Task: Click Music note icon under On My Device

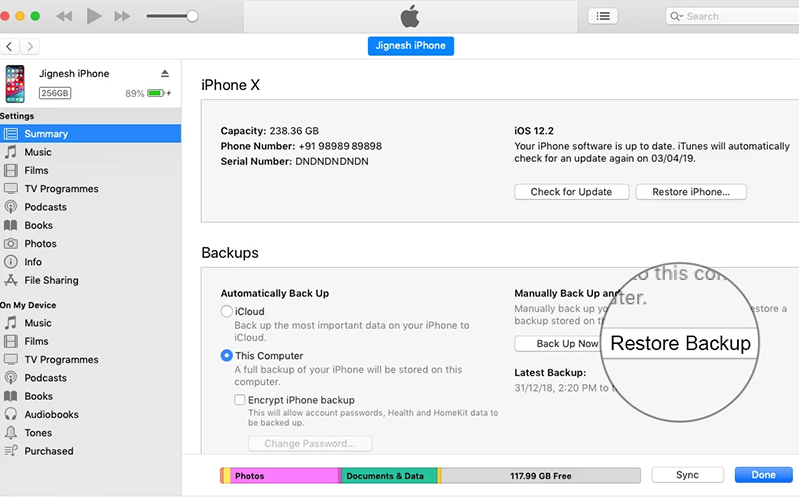Action: click(11, 323)
